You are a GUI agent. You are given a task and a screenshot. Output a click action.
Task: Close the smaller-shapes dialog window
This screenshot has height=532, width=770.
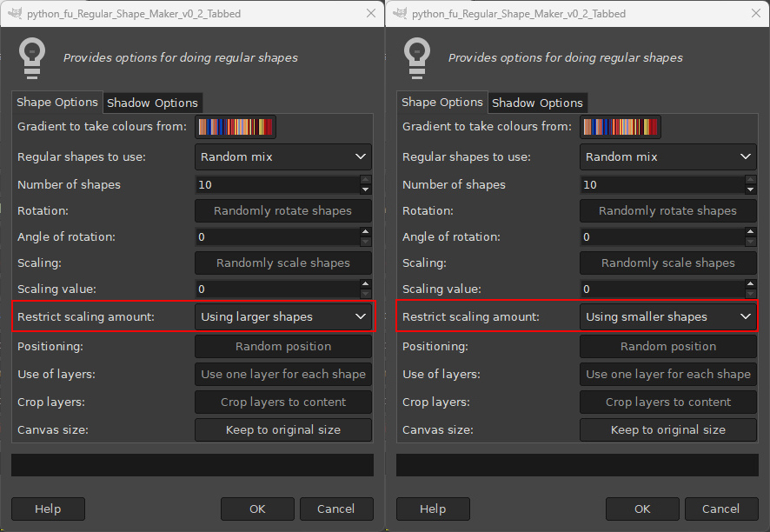pos(756,13)
